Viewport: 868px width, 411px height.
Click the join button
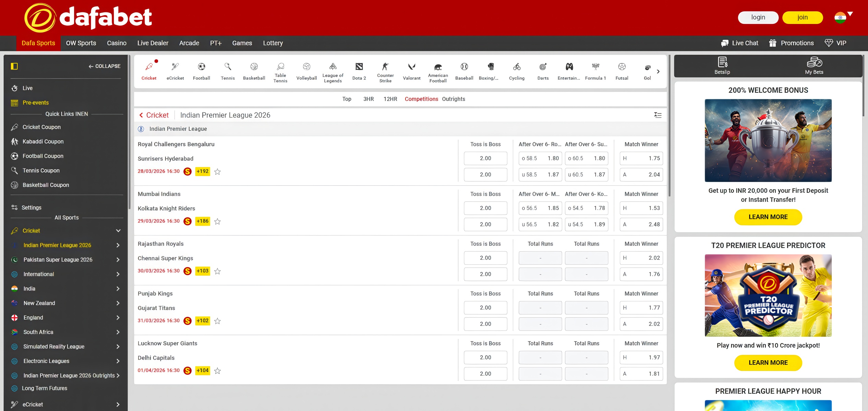[802, 17]
